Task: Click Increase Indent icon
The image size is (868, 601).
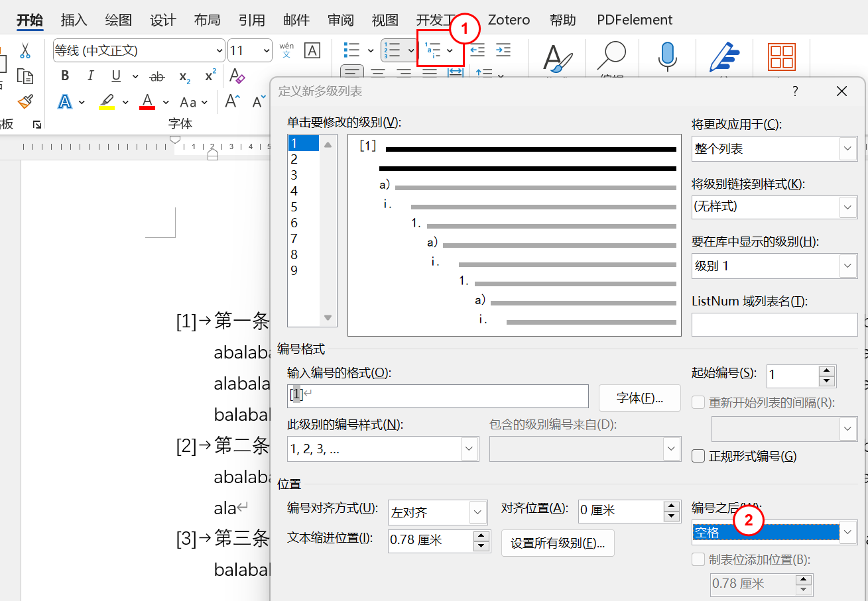Action: tap(503, 50)
